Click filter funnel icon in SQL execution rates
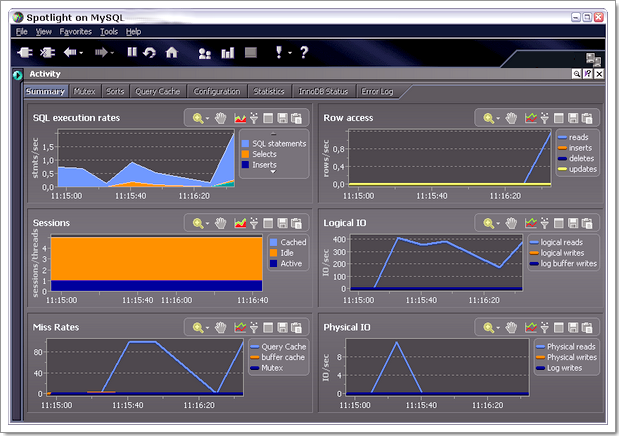 pyautogui.click(x=254, y=118)
